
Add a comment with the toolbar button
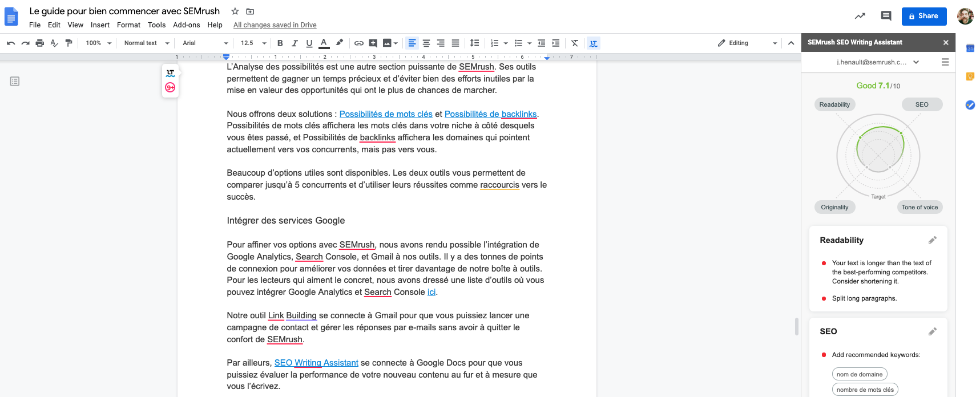tap(373, 43)
